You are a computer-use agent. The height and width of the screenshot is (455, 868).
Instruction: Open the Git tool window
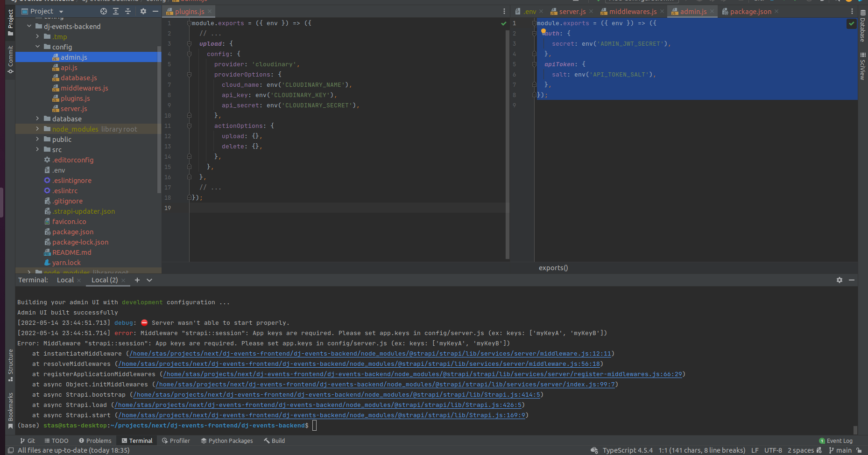click(x=28, y=441)
